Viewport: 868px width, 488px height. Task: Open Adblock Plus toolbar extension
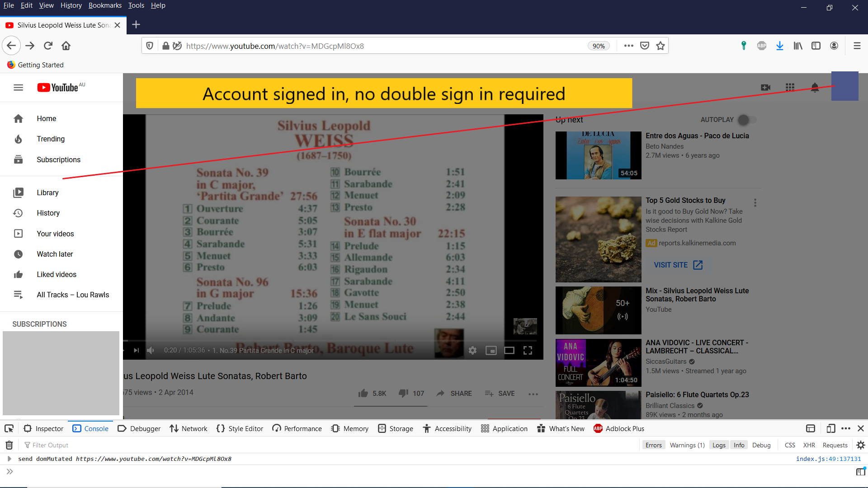click(762, 46)
